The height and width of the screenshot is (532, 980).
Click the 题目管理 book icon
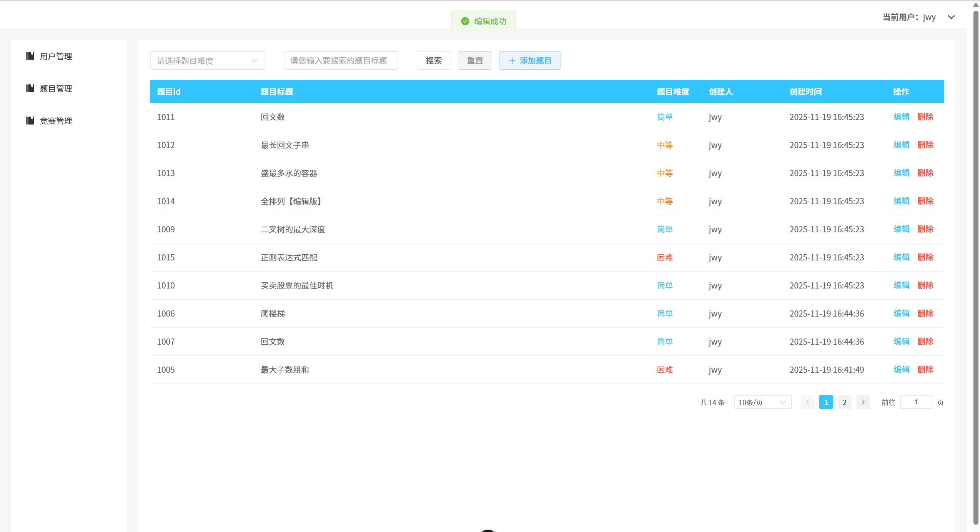coord(30,88)
